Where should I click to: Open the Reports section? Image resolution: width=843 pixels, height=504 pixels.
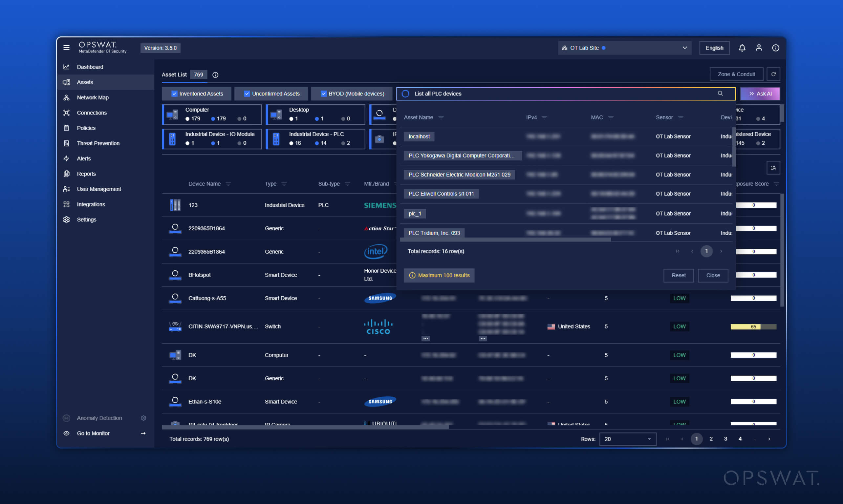point(86,174)
